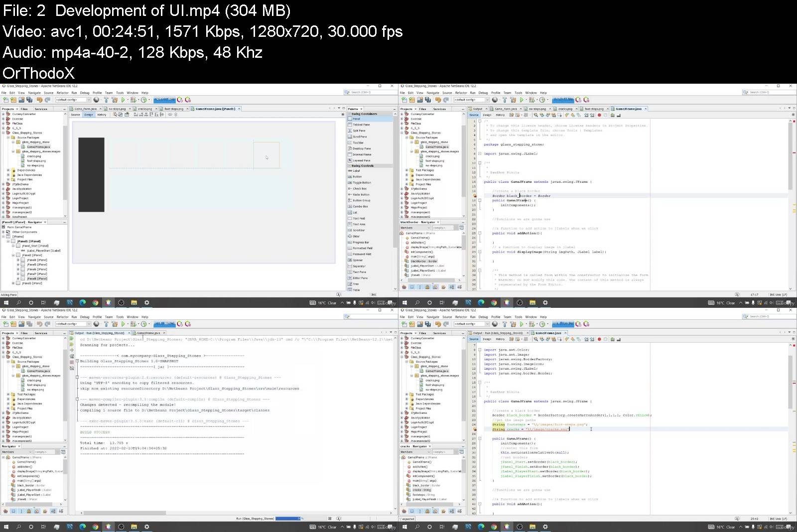Switch to Files tab in bottom-right frame

pos(423,333)
